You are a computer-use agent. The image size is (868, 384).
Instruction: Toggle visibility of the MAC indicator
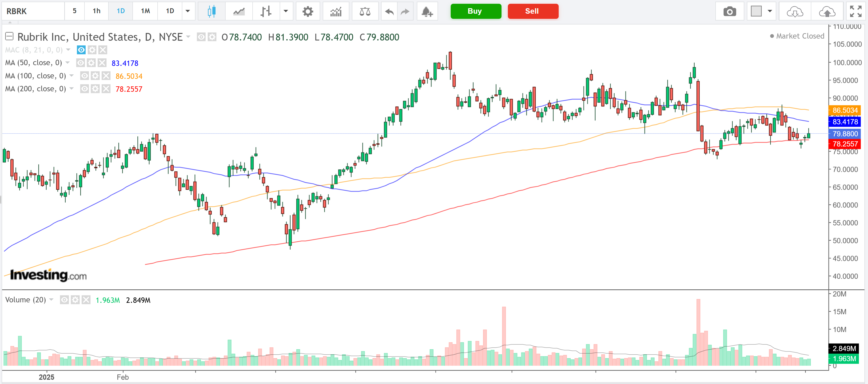coord(81,50)
